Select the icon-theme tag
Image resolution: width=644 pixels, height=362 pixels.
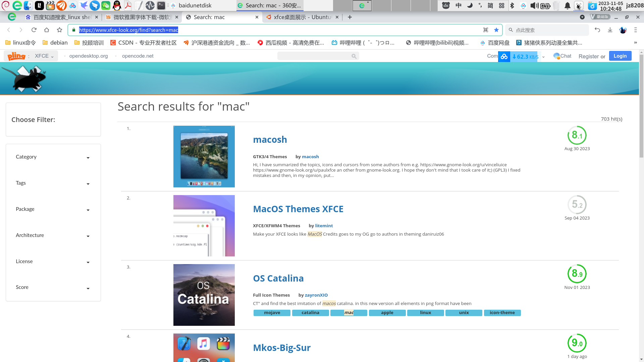502,313
